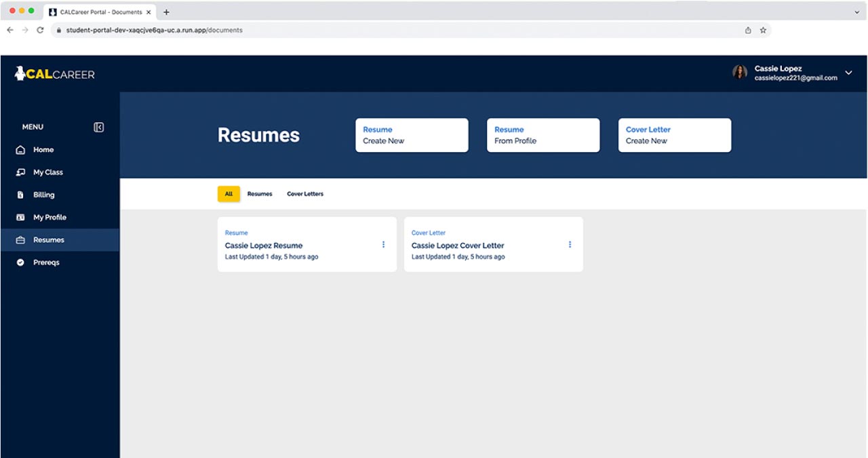Click Cassie Lopez's profile avatar
Image resolution: width=868 pixels, height=458 pixels.
pyautogui.click(x=741, y=72)
